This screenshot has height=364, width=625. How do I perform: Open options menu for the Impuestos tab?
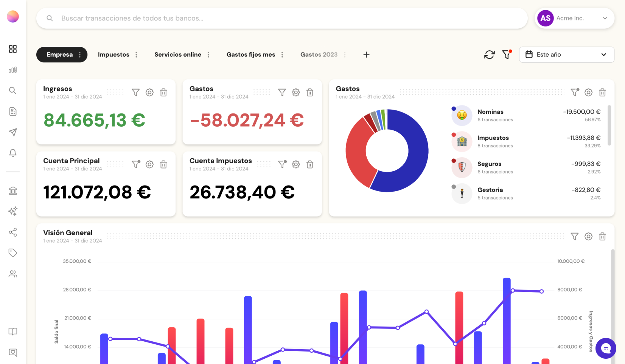(136, 54)
